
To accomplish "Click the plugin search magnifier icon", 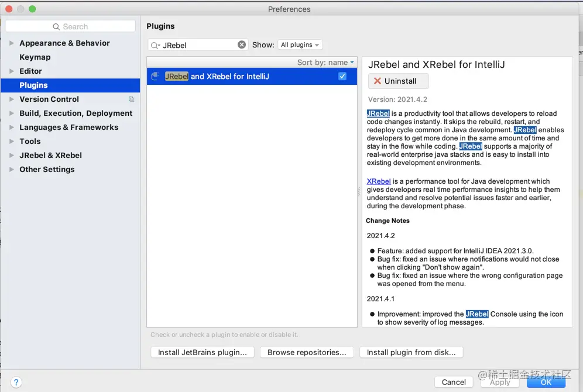I will pyautogui.click(x=155, y=45).
